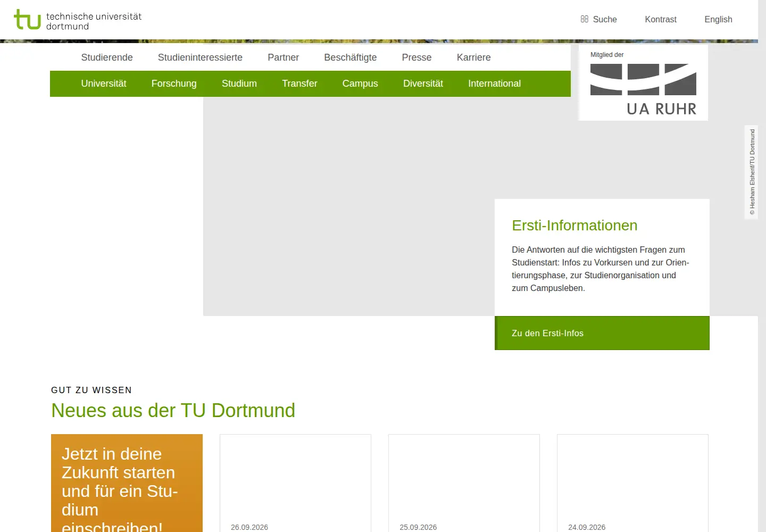Select Beschäftigte in top navigation
The height and width of the screenshot is (532, 766).
[351, 57]
